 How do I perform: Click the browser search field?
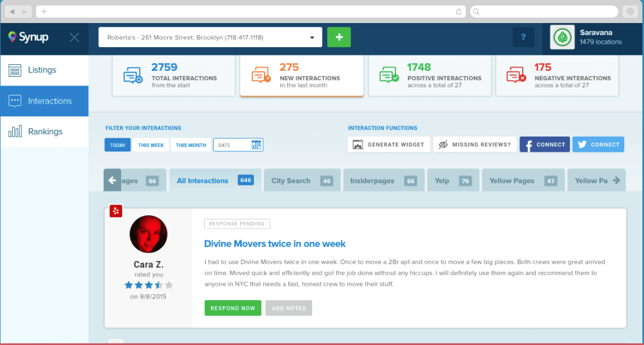[544, 12]
